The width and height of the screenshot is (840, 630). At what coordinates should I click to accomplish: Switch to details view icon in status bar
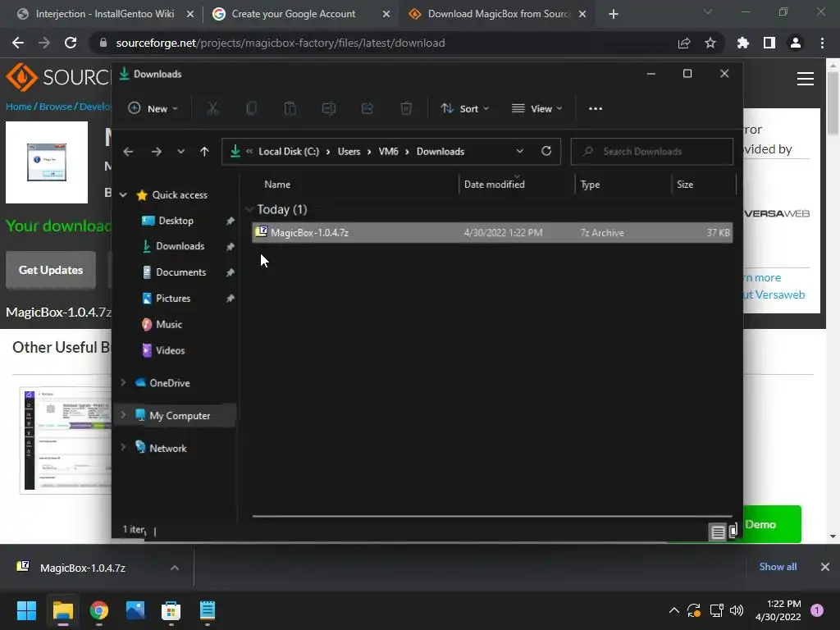(x=717, y=532)
